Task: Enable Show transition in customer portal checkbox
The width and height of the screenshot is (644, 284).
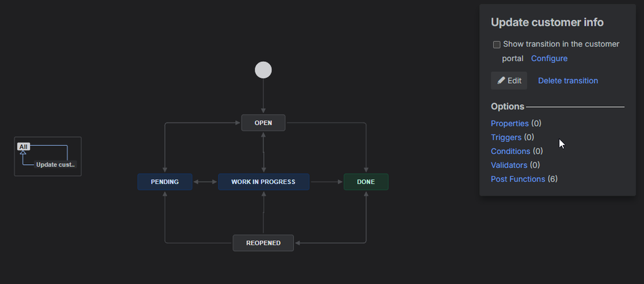Action: click(496, 45)
